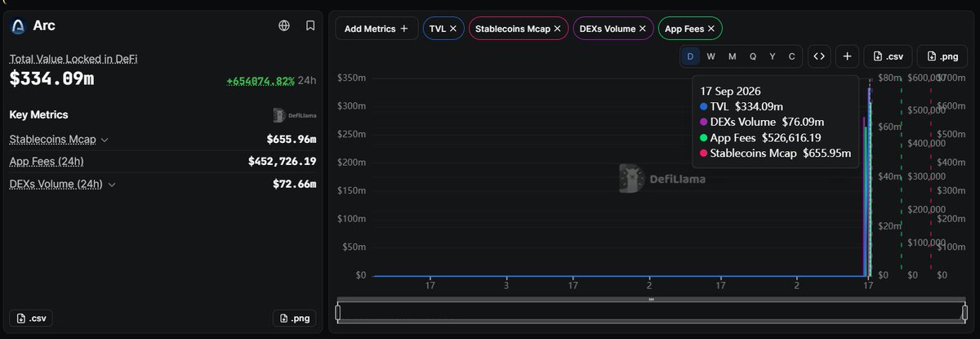The image size is (980, 339).
Task: Click the $72.66m DEXs volume value
Action: 295,185
